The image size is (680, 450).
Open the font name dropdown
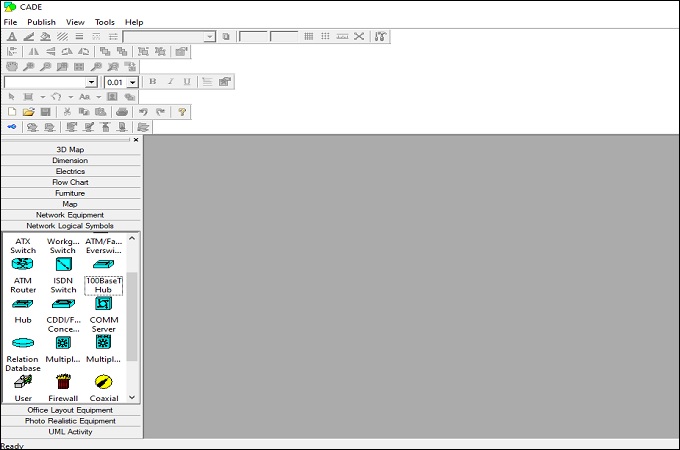pos(92,82)
